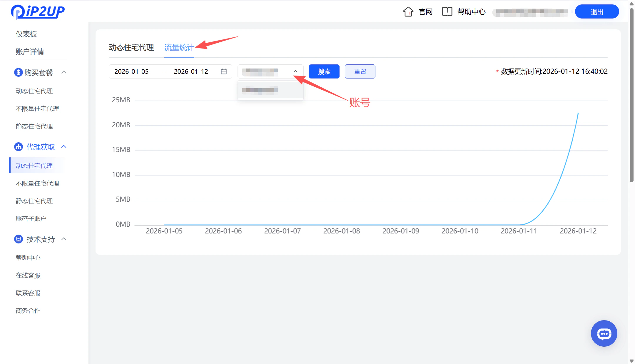The image size is (635, 364).
Task: Click the 退出 logout button
Action: tap(597, 11)
